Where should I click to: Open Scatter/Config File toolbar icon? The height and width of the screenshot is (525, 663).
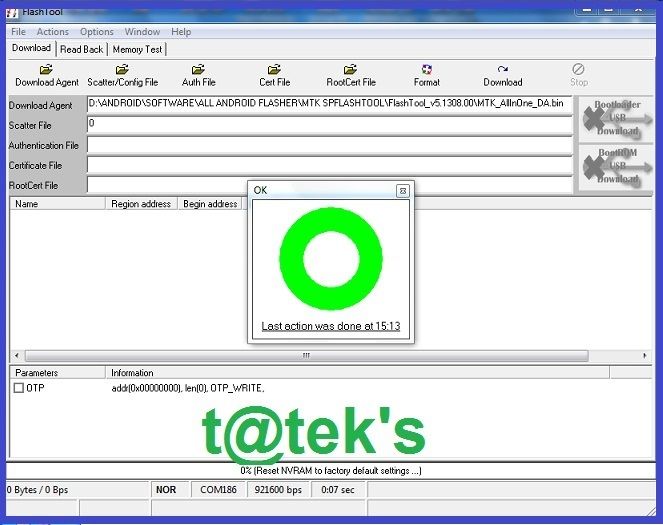click(x=122, y=69)
